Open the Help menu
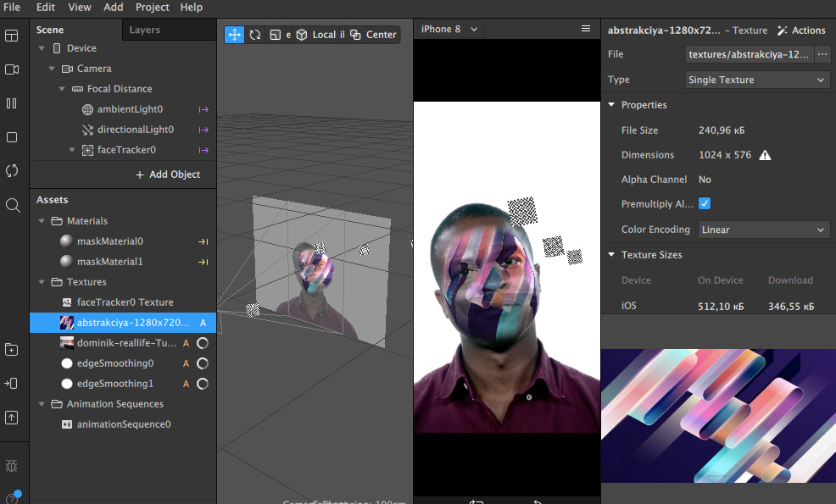This screenshot has height=504, width=836. [191, 8]
